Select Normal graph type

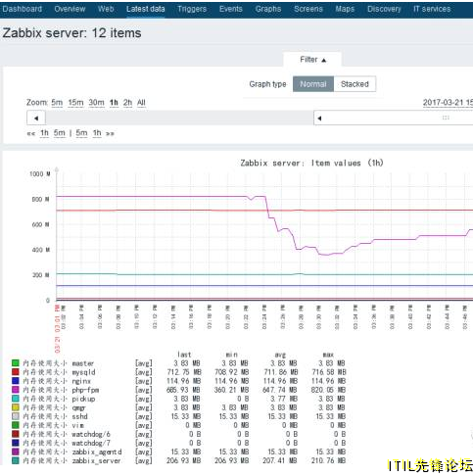coord(313,84)
